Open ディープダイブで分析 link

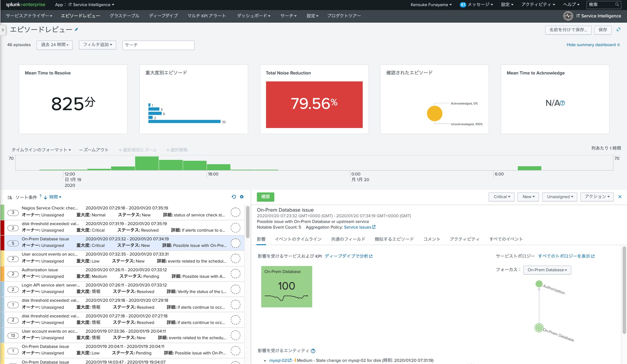348,256
